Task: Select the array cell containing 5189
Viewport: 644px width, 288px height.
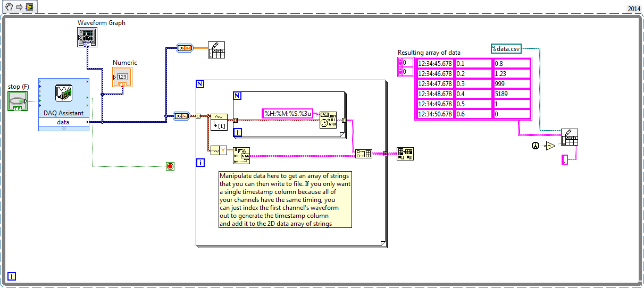Action: pyautogui.click(x=512, y=94)
